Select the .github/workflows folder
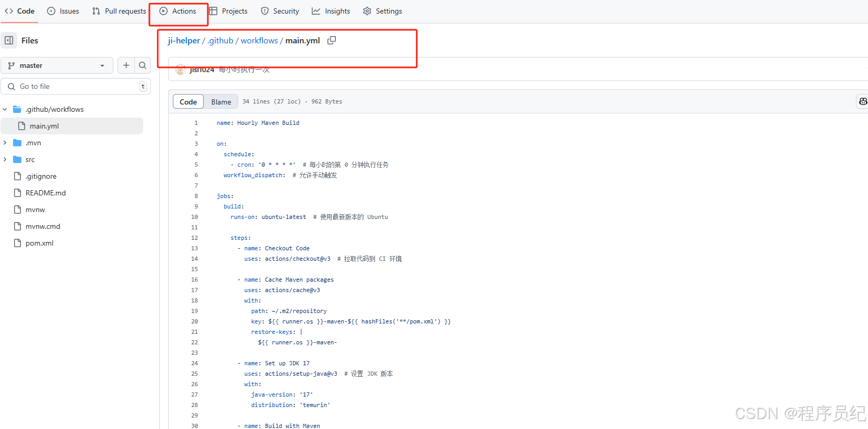Image resolution: width=868 pixels, height=429 pixels. tap(54, 109)
